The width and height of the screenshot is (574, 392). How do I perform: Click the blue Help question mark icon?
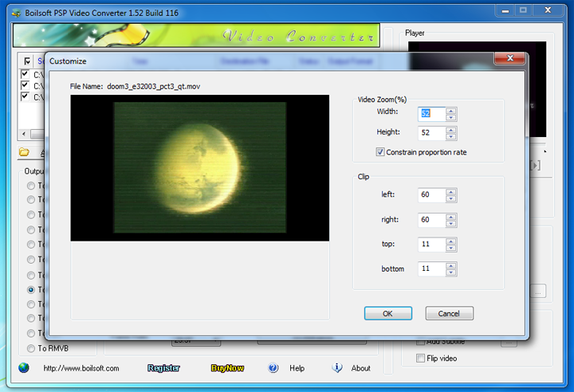tap(273, 368)
